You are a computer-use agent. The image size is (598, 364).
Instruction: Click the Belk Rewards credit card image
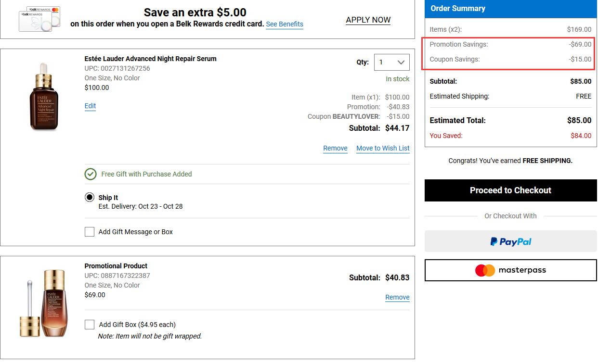click(x=39, y=19)
